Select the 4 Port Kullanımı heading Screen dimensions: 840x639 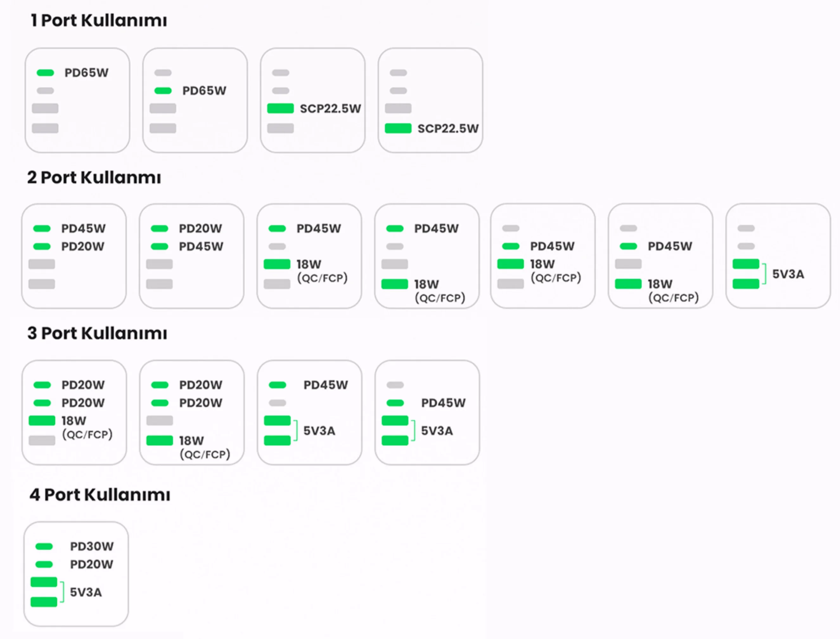(x=100, y=494)
